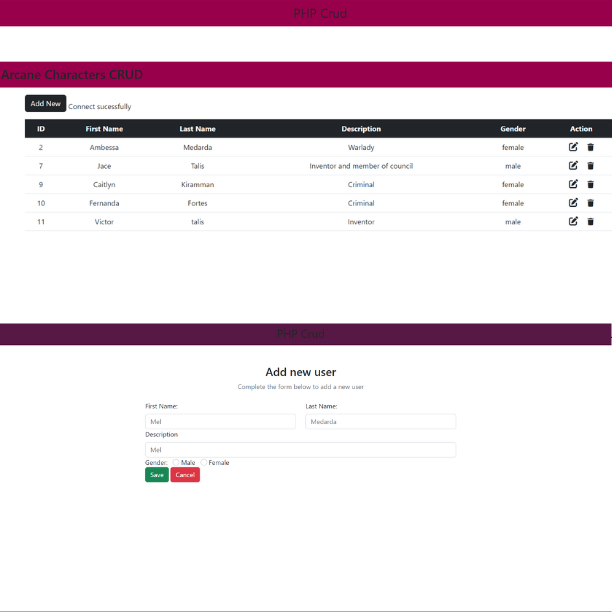Edit the Fernanda Fortes row
This screenshot has height=612, width=612.
[x=573, y=203]
